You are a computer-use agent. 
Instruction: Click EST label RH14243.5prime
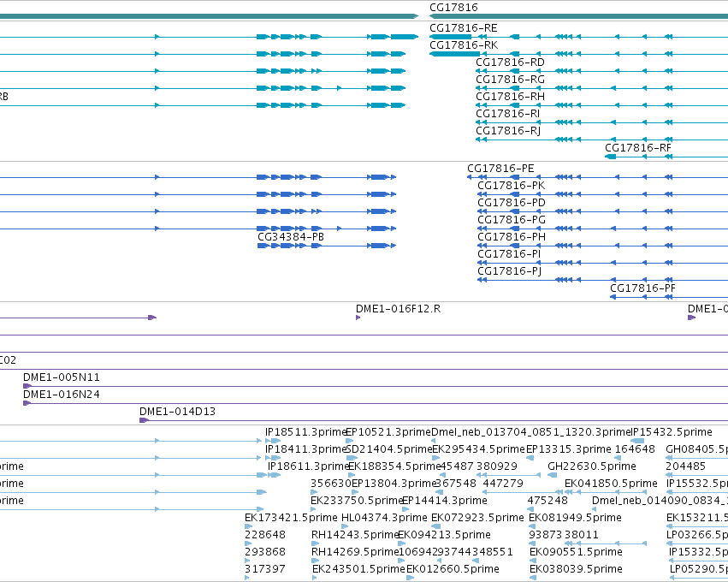[x=355, y=536]
